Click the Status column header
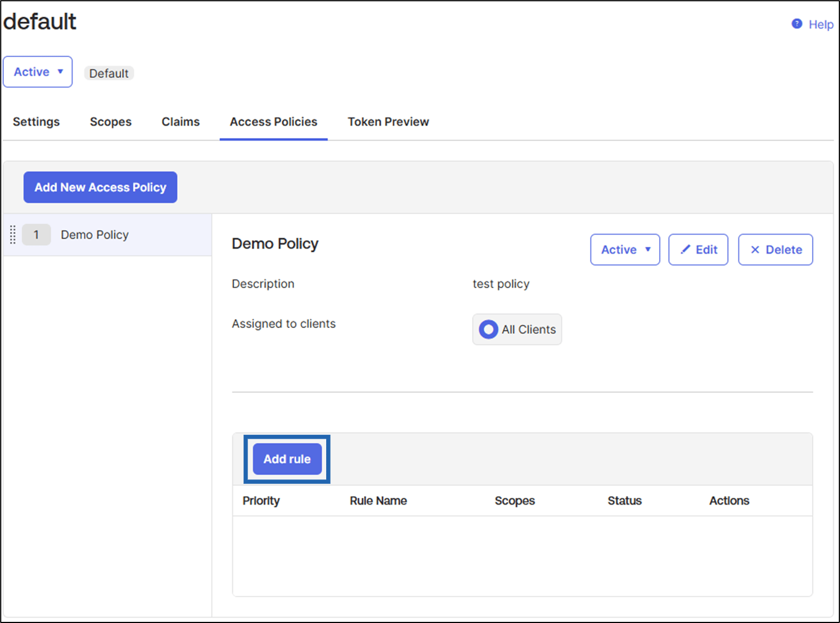Screen dimensions: 840x623 pos(624,501)
